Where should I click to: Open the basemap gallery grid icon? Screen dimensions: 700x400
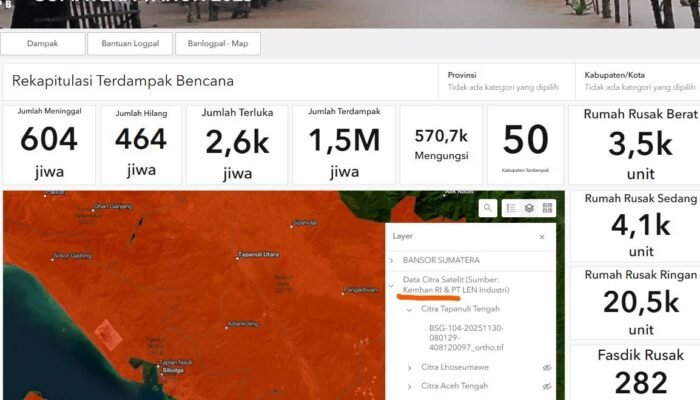pos(548,208)
